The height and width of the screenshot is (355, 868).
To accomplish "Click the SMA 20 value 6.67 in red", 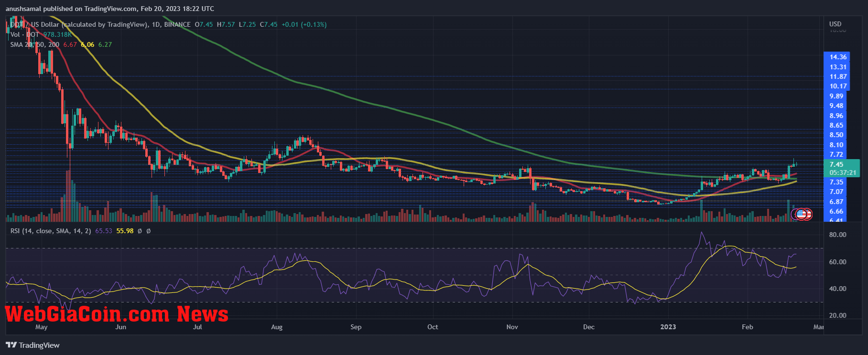I will coord(70,44).
